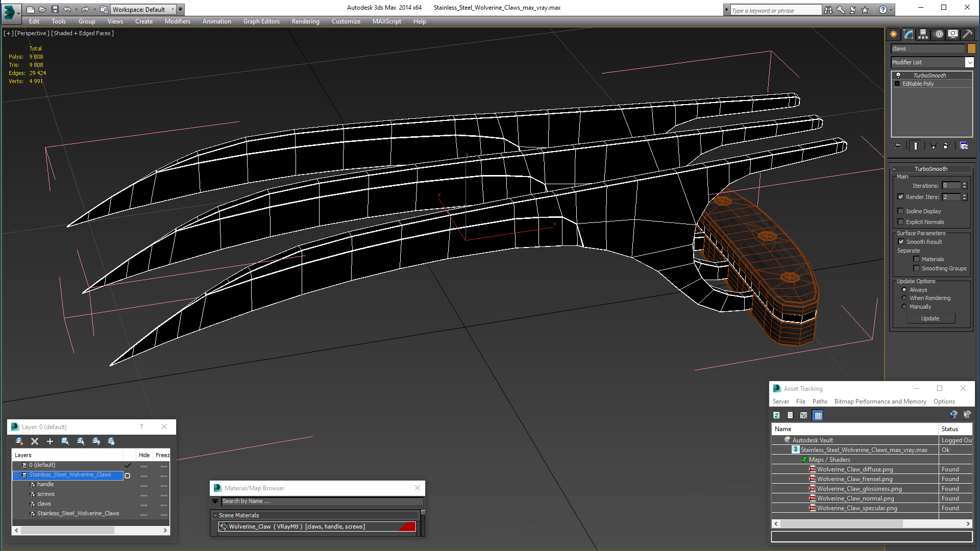Click Save File icon in quick access toolbar
980x551 pixels.
tap(55, 9)
